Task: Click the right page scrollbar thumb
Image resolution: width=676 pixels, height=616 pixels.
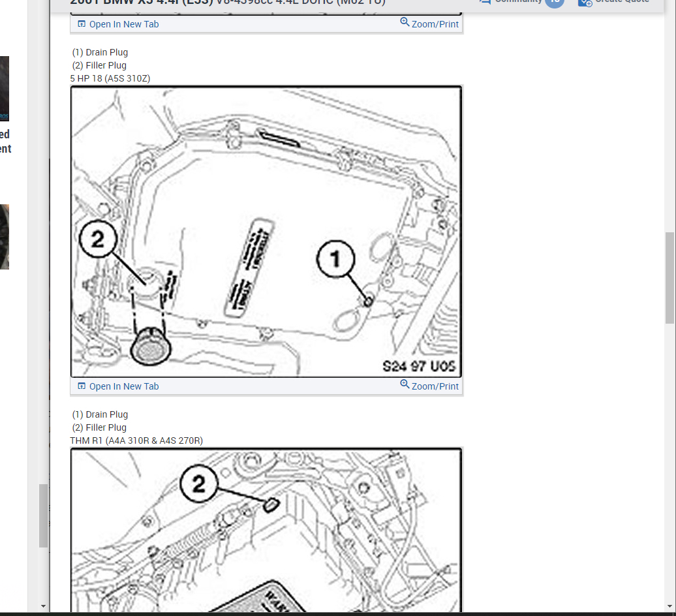Action: tap(669, 278)
